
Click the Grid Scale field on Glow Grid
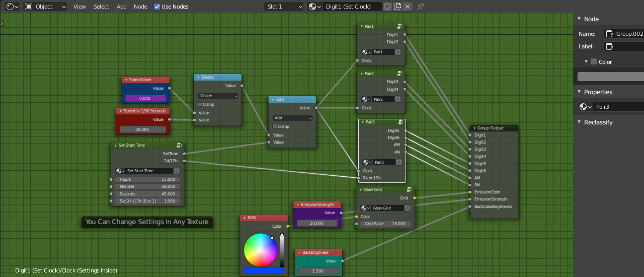pyautogui.click(x=385, y=224)
